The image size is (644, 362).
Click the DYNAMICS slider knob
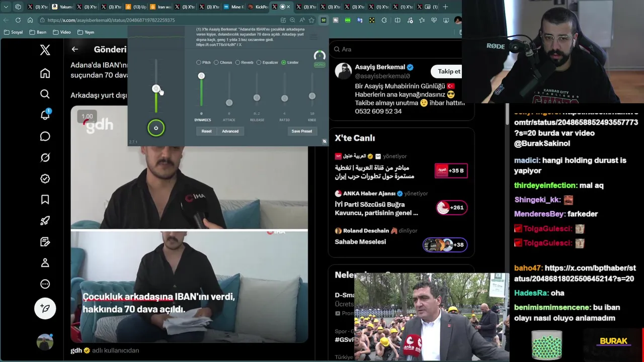(x=201, y=76)
